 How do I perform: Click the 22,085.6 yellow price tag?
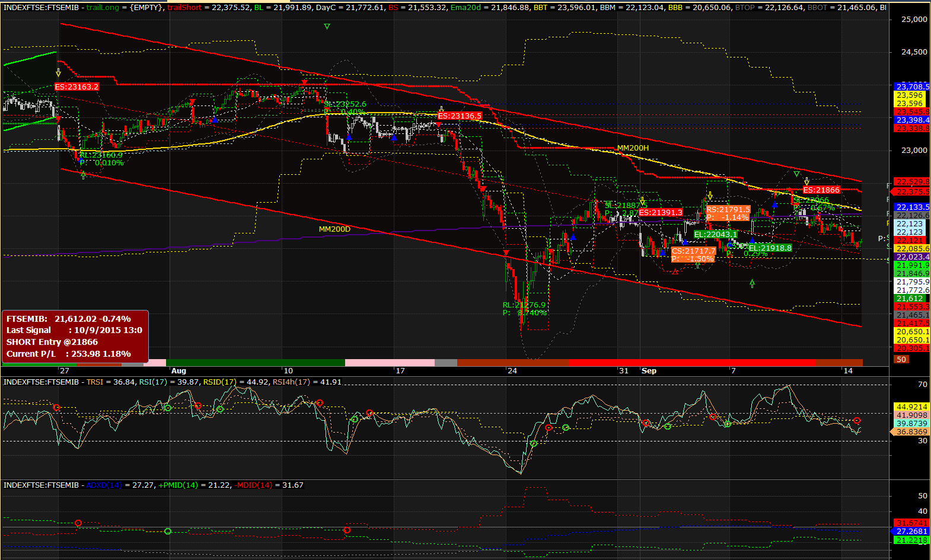(x=912, y=248)
